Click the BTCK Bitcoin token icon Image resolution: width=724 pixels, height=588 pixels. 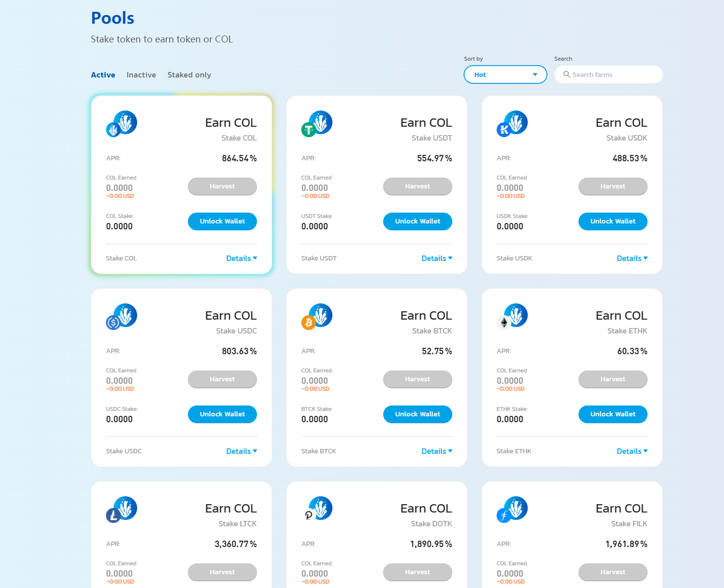(x=309, y=323)
